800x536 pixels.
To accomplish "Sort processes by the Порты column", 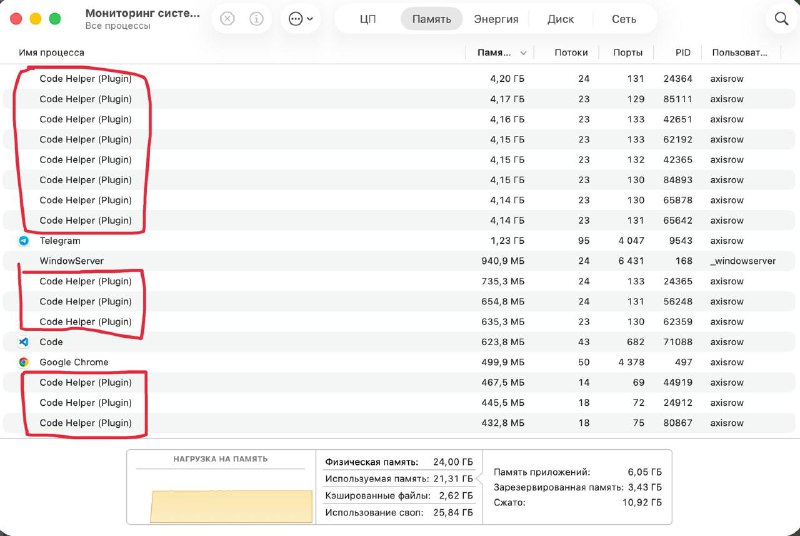I will coord(628,52).
